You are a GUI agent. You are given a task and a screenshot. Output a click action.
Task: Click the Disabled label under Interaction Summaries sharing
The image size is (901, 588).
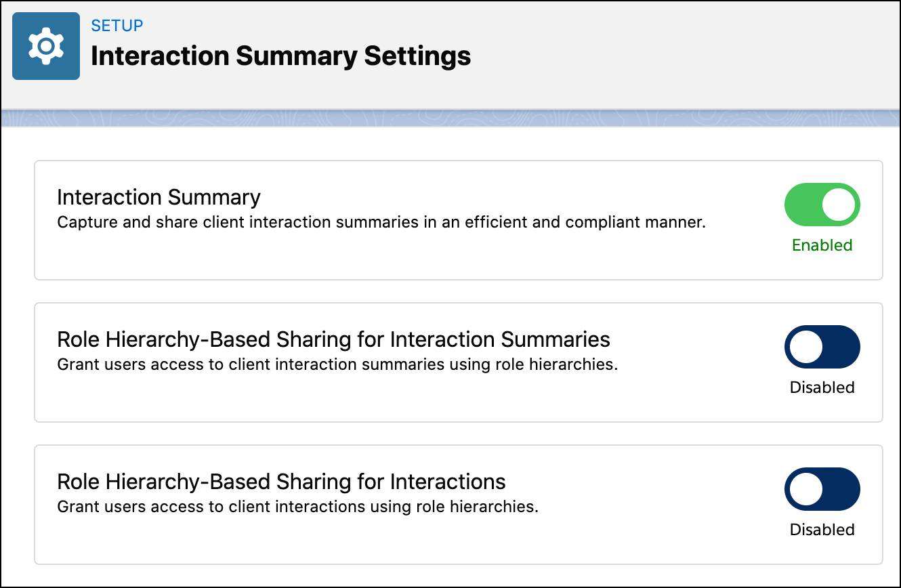[x=822, y=387]
